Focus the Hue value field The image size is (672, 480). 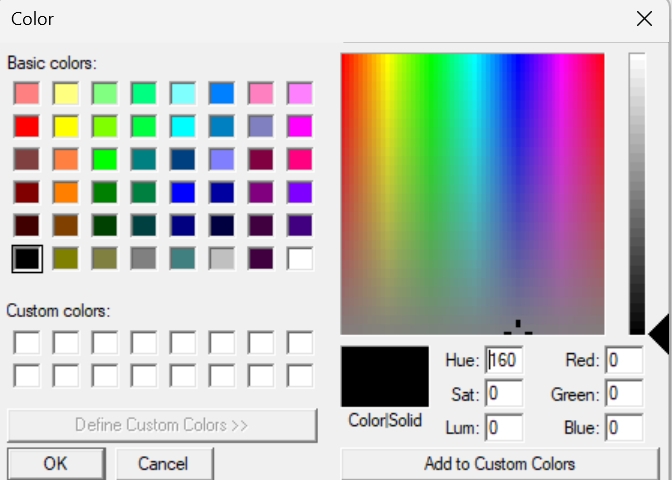(x=504, y=361)
